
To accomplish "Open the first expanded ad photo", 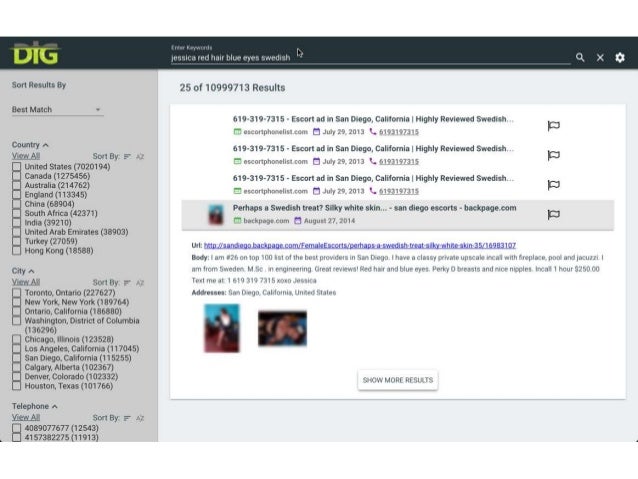I will pyautogui.click(x=222, y=328).
